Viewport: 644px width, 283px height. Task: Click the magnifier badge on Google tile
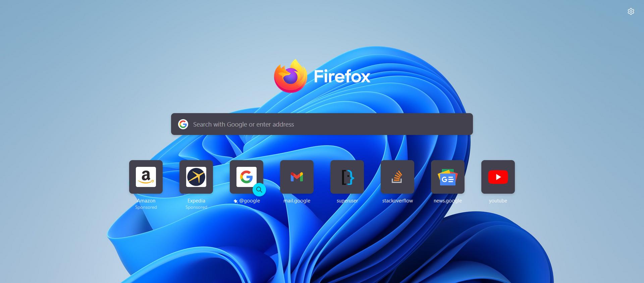259,190
